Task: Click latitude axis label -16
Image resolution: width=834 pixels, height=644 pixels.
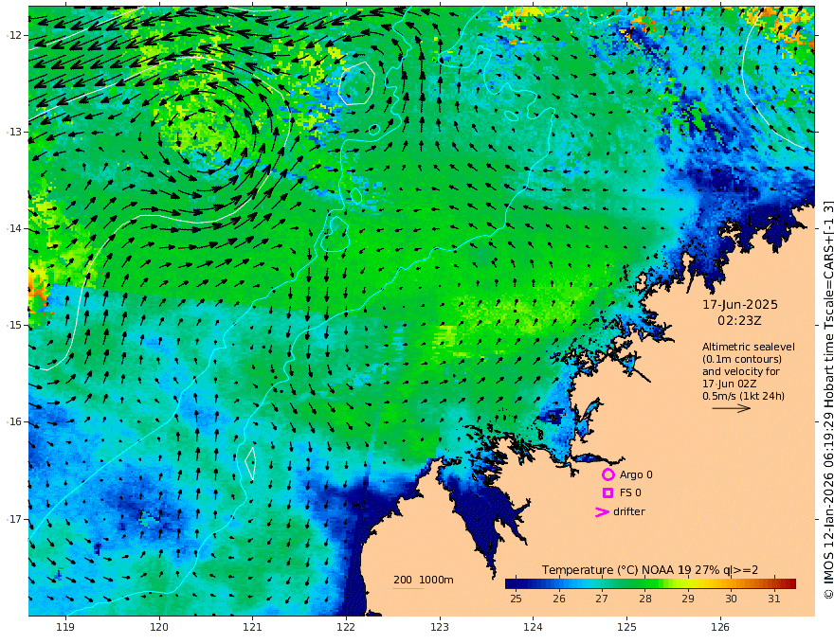Action: (13, 421)
